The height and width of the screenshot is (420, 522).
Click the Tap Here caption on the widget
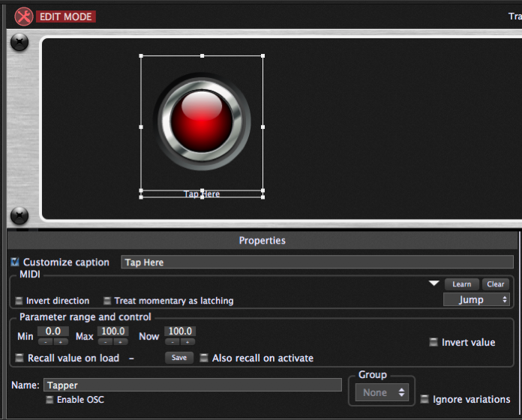pos(202,194)
